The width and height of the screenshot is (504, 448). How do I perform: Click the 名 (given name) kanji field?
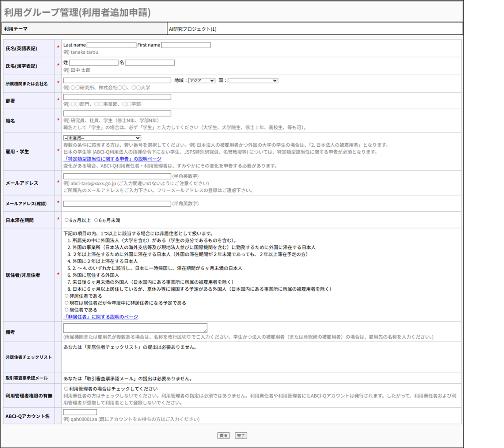pos(149,63)
